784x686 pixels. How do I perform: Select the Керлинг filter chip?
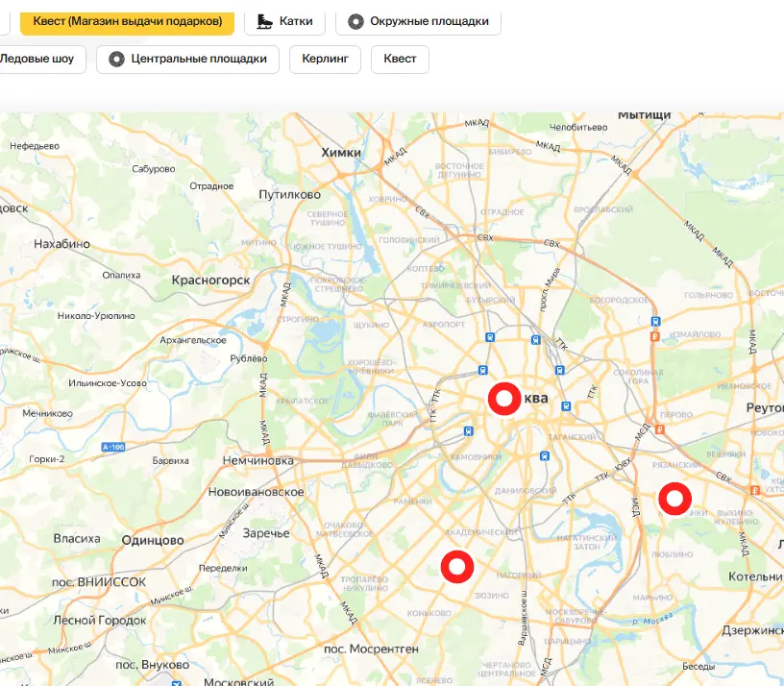click(325, 59)
